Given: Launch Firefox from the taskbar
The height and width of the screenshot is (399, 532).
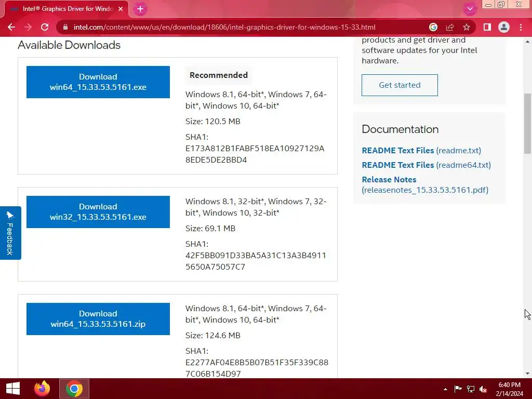Looking at the screenshot, I should point(42,389).
